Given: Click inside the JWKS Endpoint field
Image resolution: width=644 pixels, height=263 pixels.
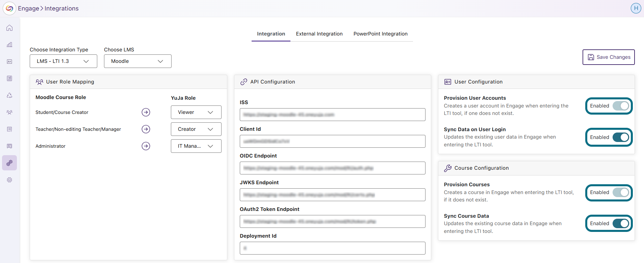Looking at the screenshot, I should coord(333,195).
